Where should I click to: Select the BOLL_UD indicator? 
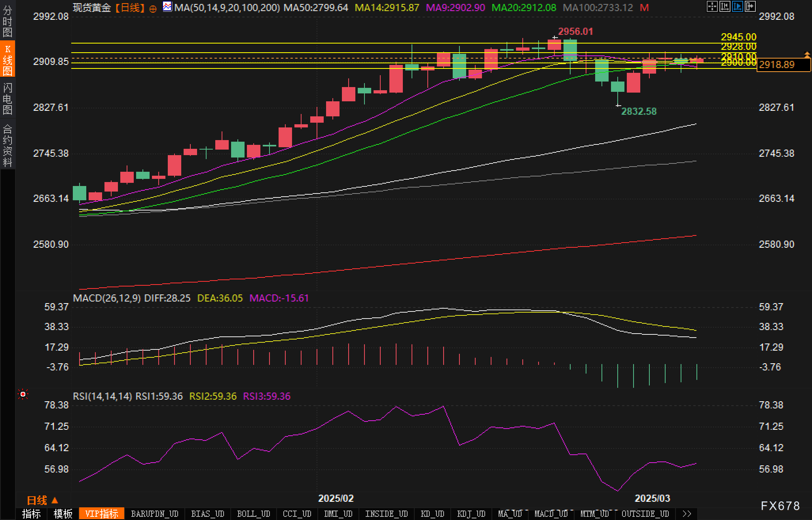(x=253, y=514)
